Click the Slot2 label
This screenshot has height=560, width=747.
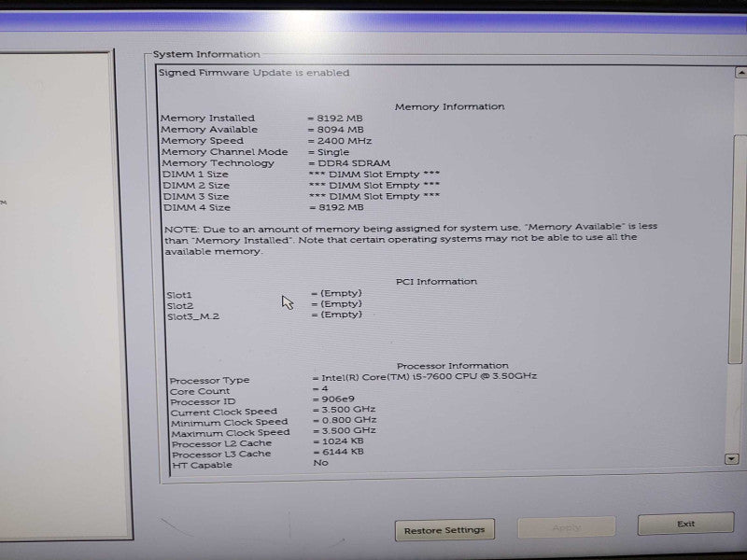click(179, 306)
